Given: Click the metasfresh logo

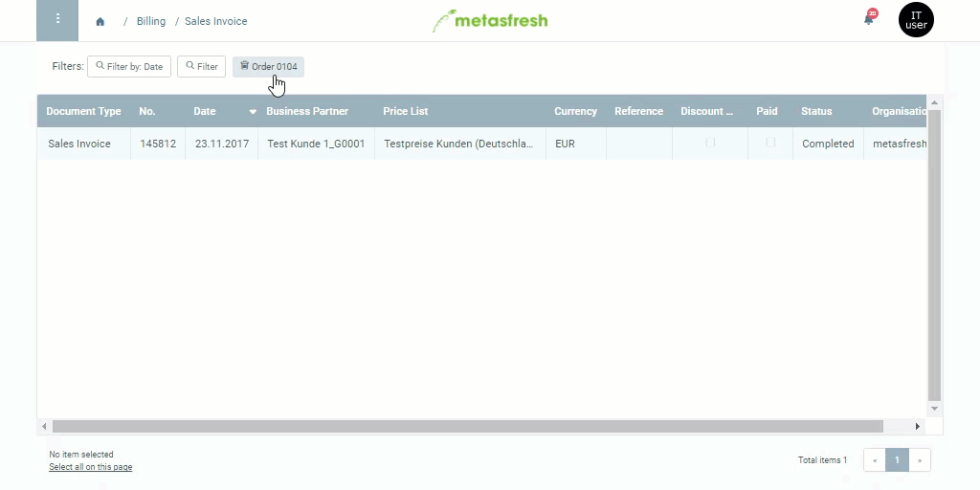Looking at the screenshot, I should point(490,21).
